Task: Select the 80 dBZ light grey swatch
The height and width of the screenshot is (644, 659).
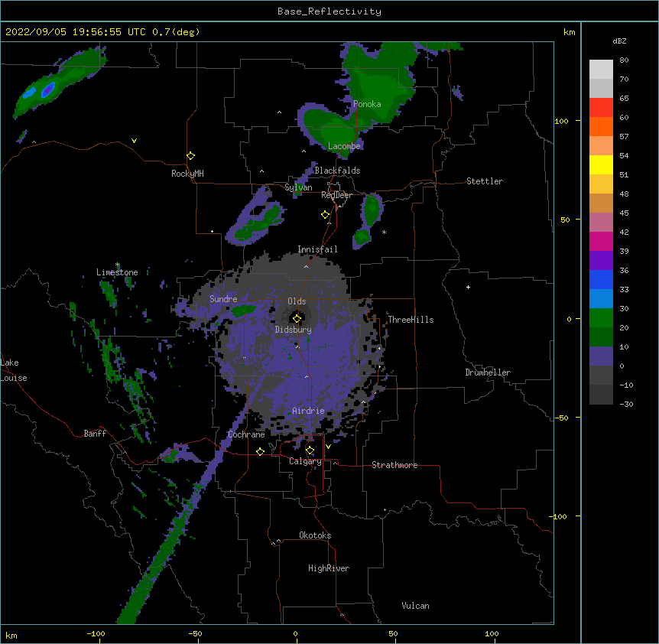Action: pos(601,69)
